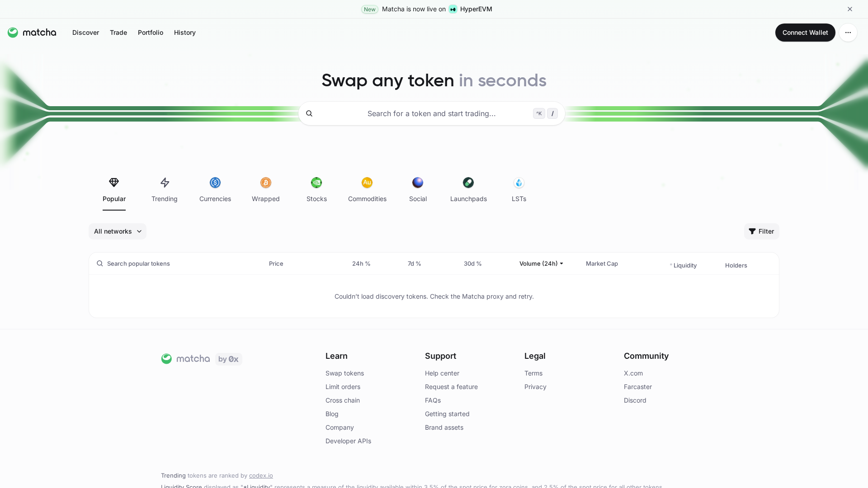Open the Discord community link

point(635,400)
